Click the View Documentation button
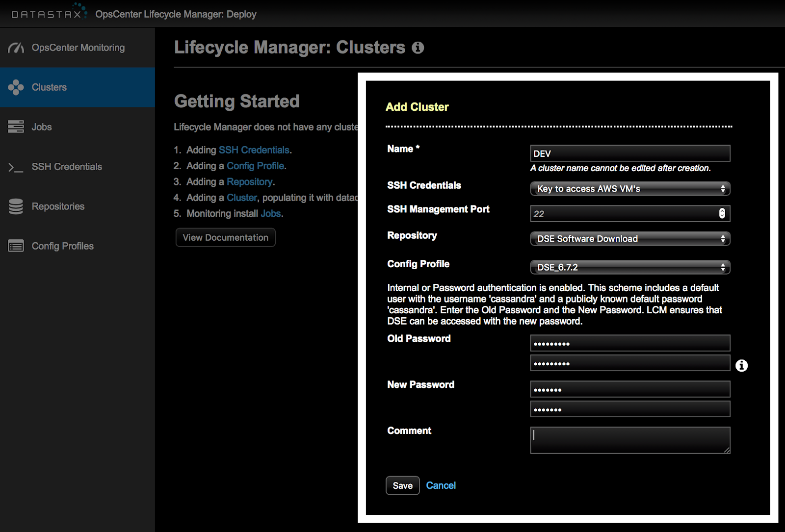785x532 pixels. (x=226, y=237)
